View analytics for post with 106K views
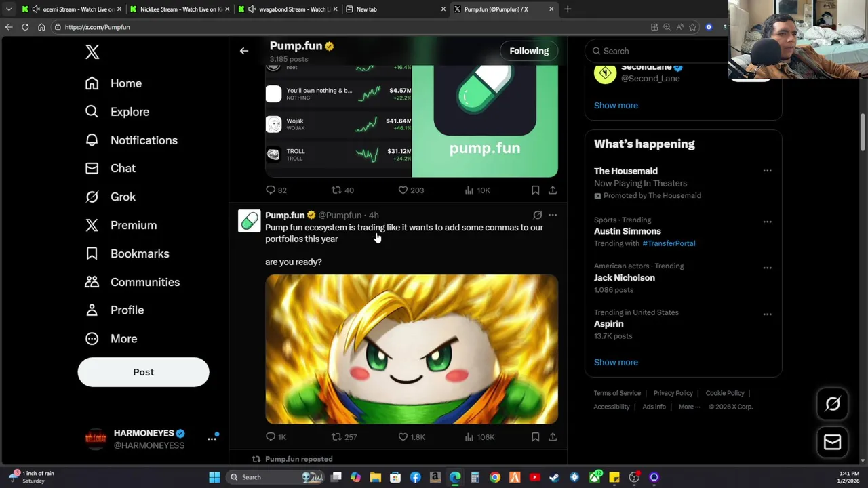Viewport: 868px width, 488px height. pos(479,437)
